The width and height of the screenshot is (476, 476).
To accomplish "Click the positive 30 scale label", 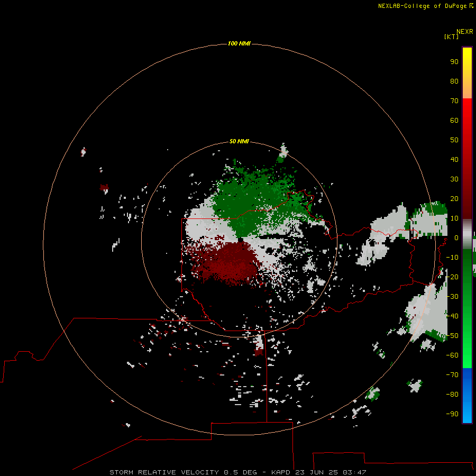I will click(x=454, y=179).
